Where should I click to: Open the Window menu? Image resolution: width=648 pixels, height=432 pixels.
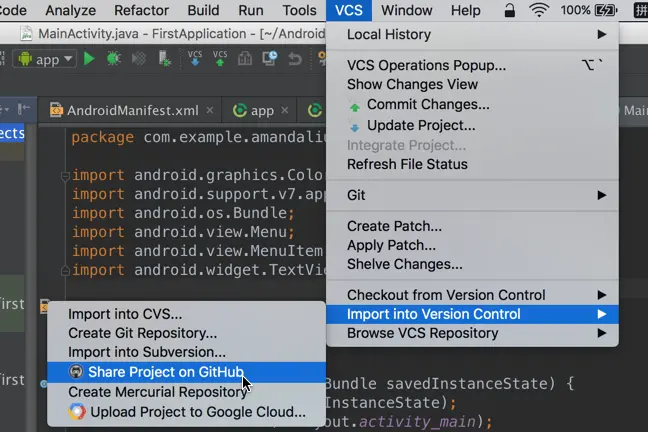tap(407, 10)
